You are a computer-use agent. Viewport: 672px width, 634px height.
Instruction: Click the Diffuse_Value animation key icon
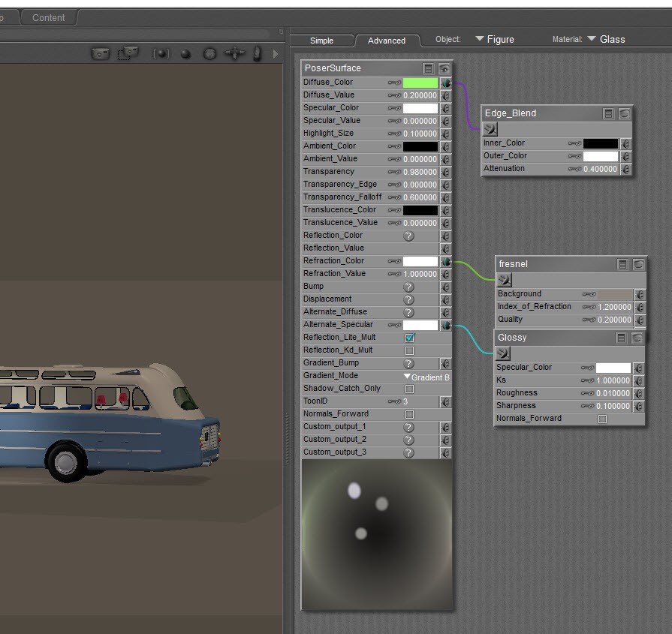tap(394, 95)
